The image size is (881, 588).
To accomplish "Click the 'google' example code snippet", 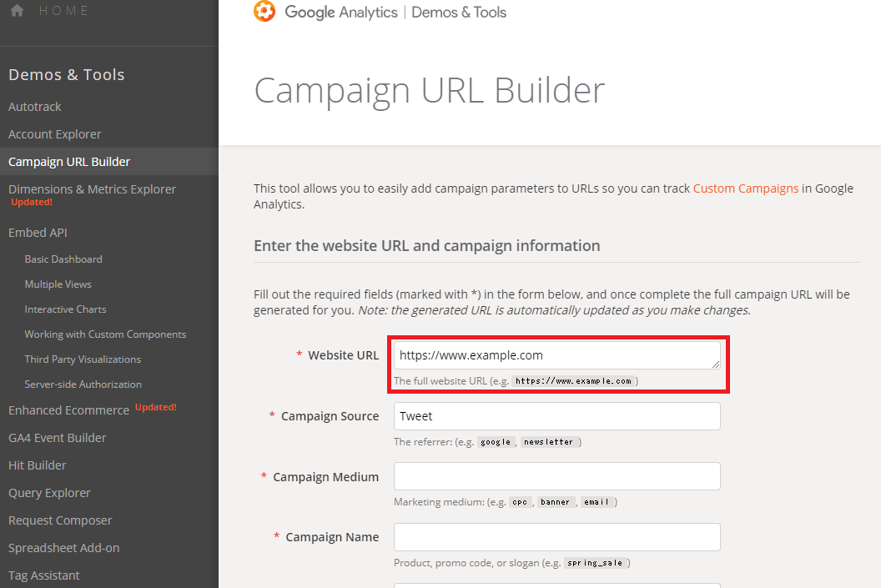I will (x=496, y=443).
